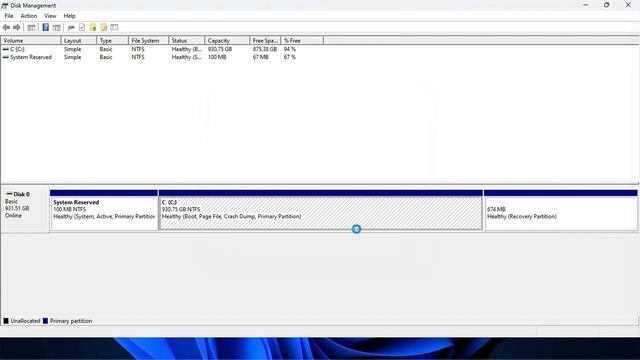Click the drive icon beside C (C:) row
The width and height of the screenshot is (640, 360).
pyautogui.click(x=6, y=49)
